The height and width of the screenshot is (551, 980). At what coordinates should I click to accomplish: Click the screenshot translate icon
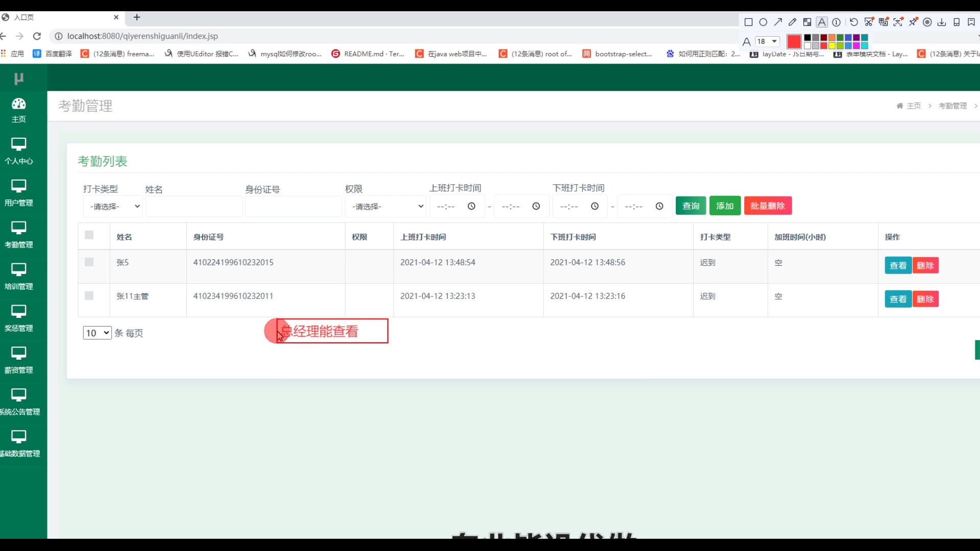884,22
